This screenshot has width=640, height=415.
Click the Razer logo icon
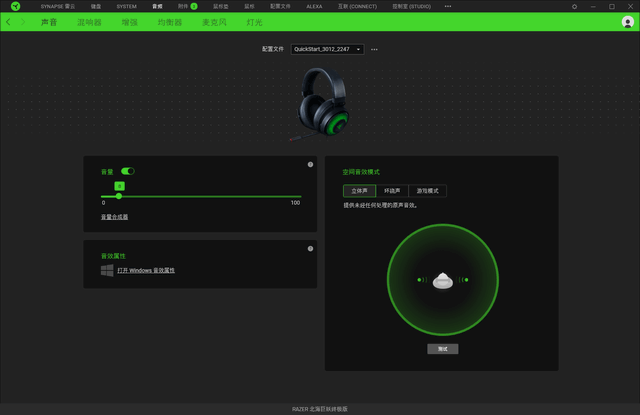point(16,6)
